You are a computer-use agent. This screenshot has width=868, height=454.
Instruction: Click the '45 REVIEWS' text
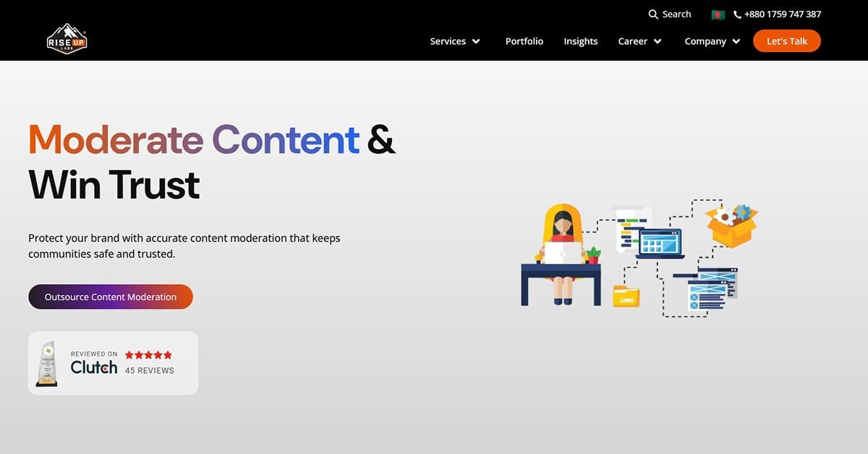(150, 371)
